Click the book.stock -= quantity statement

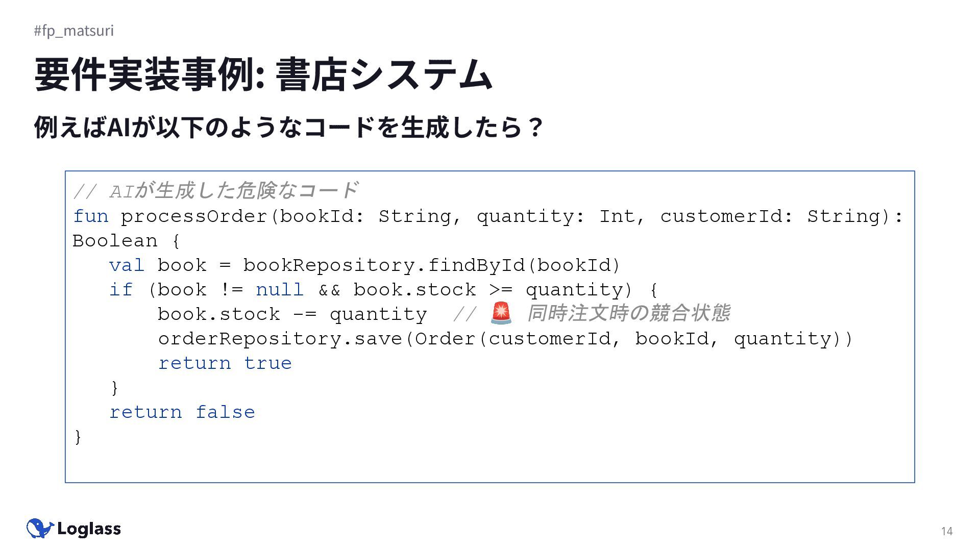tap(292, 314)
